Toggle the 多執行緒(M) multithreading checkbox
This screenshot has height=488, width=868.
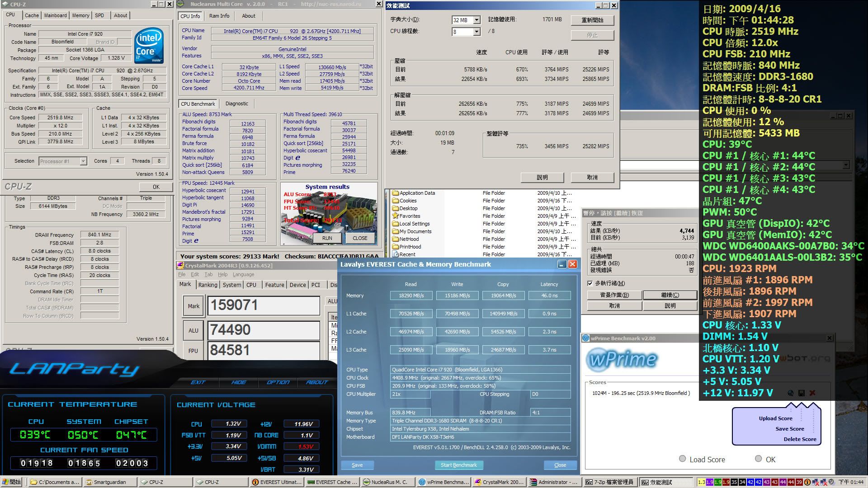pos(590,283)
